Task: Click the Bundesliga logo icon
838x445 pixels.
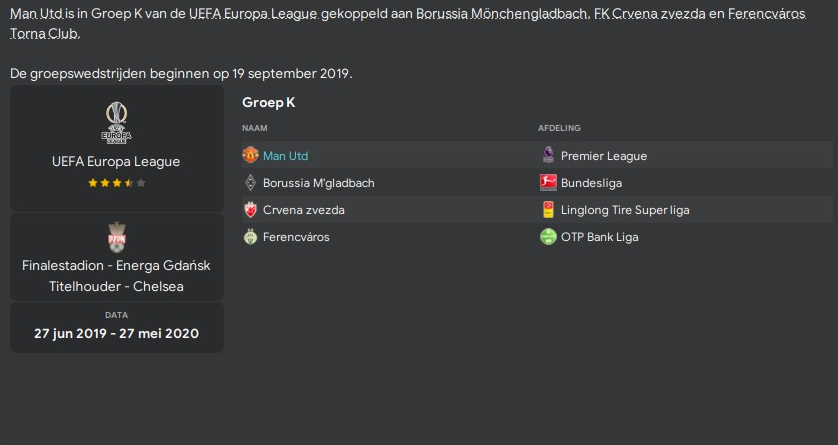Action: (548, 183)
